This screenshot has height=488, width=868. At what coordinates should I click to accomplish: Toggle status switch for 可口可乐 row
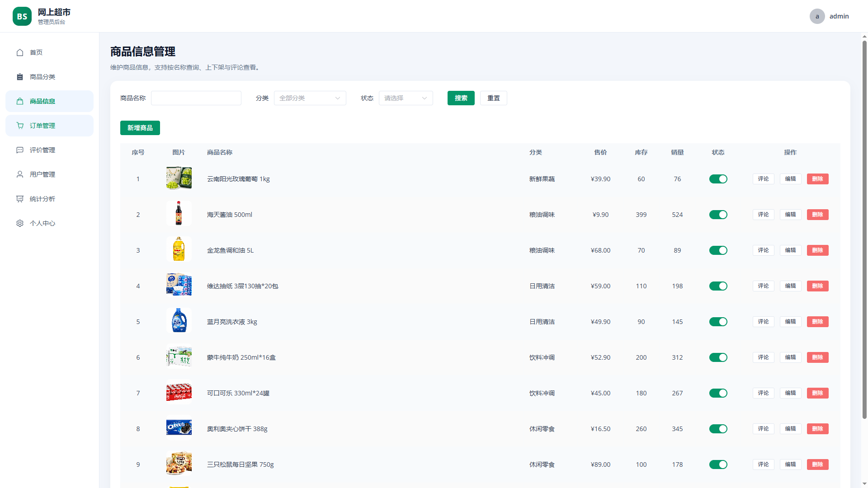coord(718,393)
